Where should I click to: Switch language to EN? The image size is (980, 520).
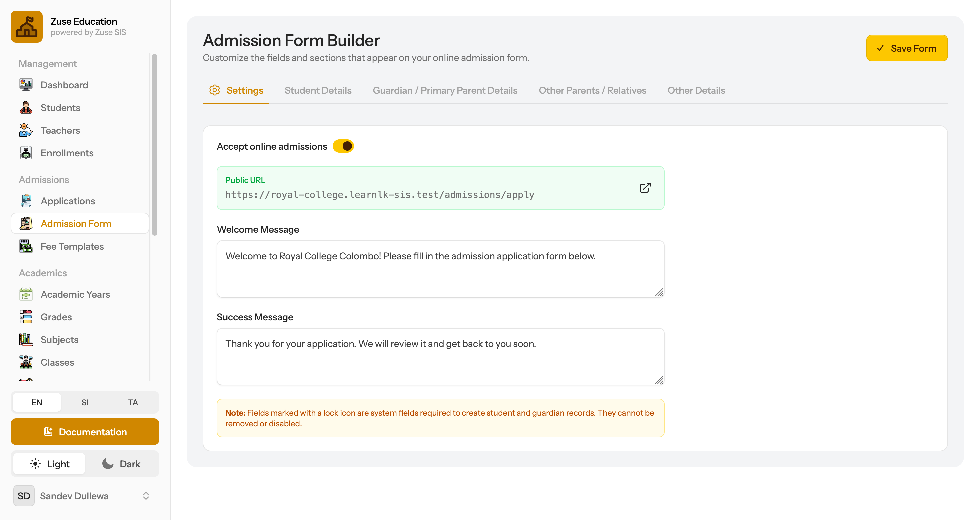37,402
